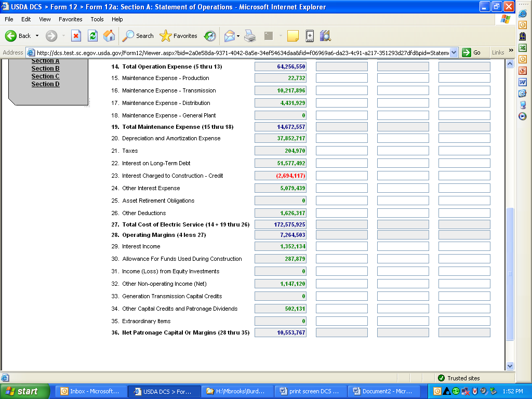Go to the browser Home page

pos(109,36)
